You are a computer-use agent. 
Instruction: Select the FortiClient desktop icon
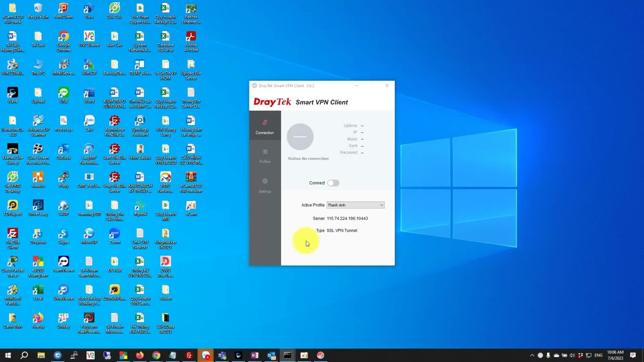(x=63, y=11)
